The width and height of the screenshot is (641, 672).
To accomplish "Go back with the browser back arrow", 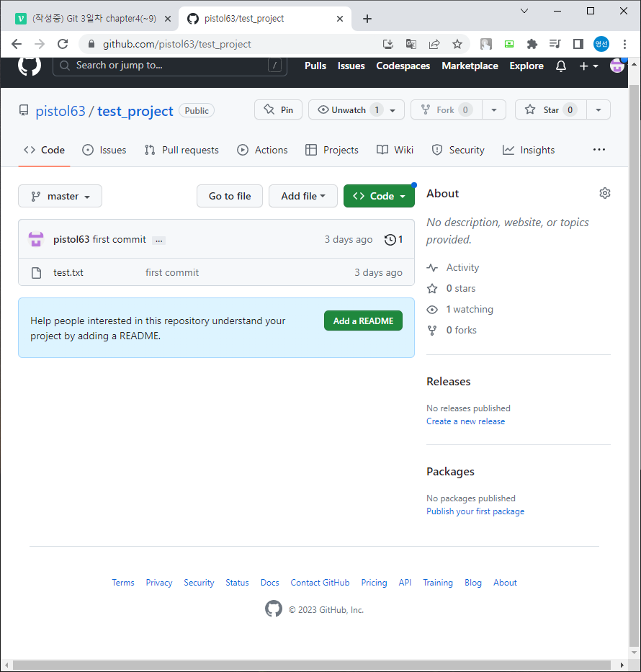I will 17,44.
